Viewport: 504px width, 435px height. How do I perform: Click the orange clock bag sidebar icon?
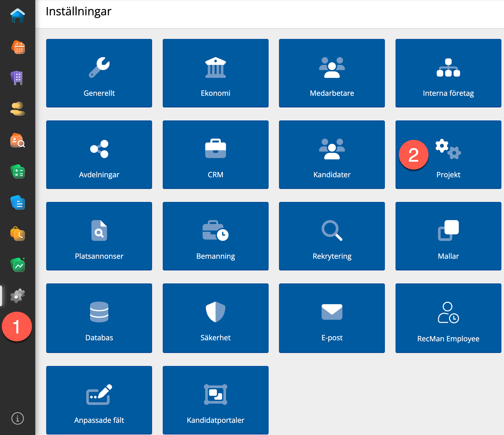click(x=18, y=234)
